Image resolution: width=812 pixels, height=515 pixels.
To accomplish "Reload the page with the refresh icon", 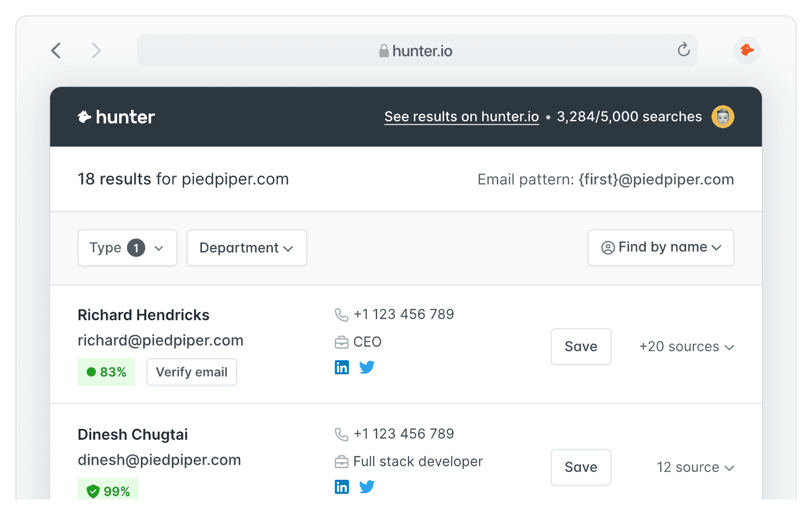I will (x=684, y=49).
